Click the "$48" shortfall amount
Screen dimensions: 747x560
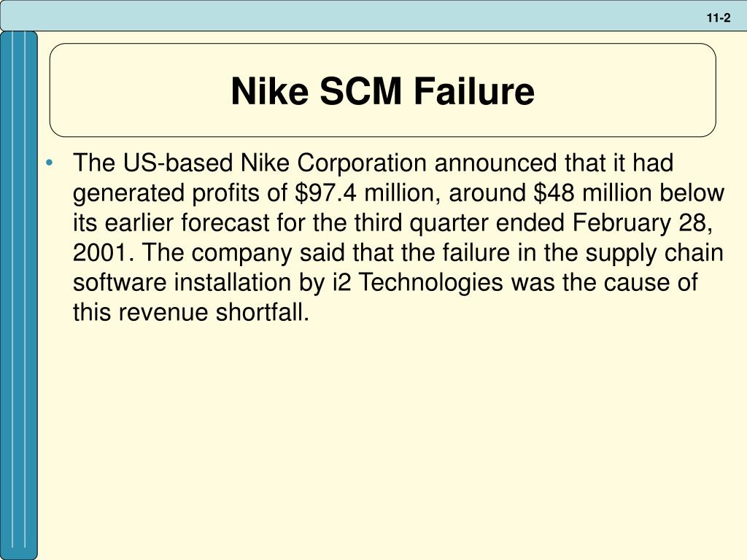pyautogui.click(x=554, y=192)
